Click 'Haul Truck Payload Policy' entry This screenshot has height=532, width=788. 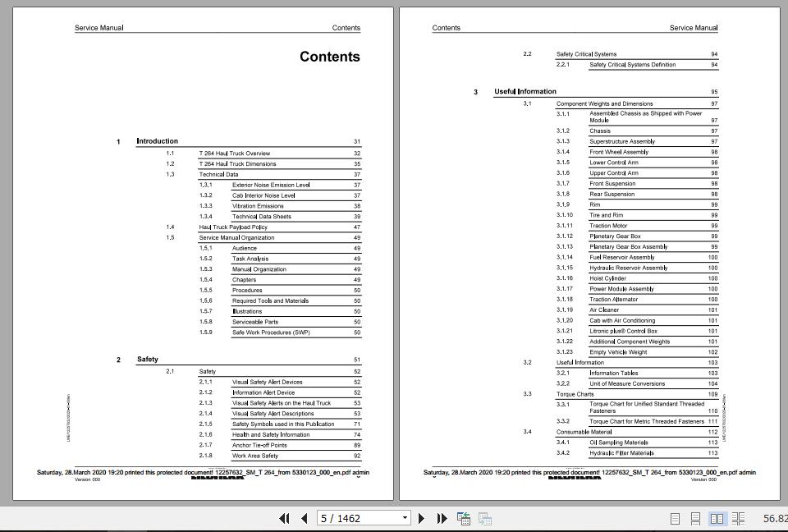click(x=233, y=227)
